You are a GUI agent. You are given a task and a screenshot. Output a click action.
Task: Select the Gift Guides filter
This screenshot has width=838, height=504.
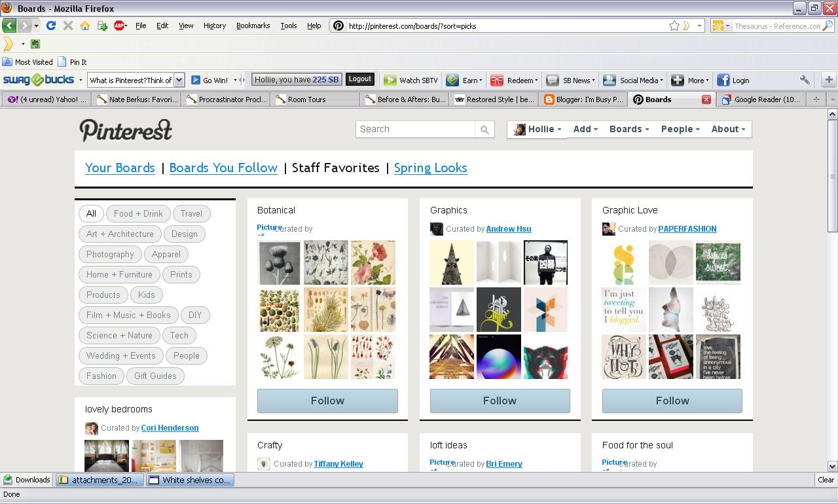(x=155, y=376)
